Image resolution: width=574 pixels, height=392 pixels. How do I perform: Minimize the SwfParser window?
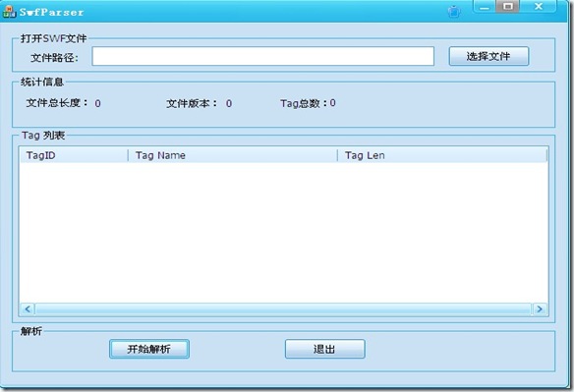pos(484,7)
